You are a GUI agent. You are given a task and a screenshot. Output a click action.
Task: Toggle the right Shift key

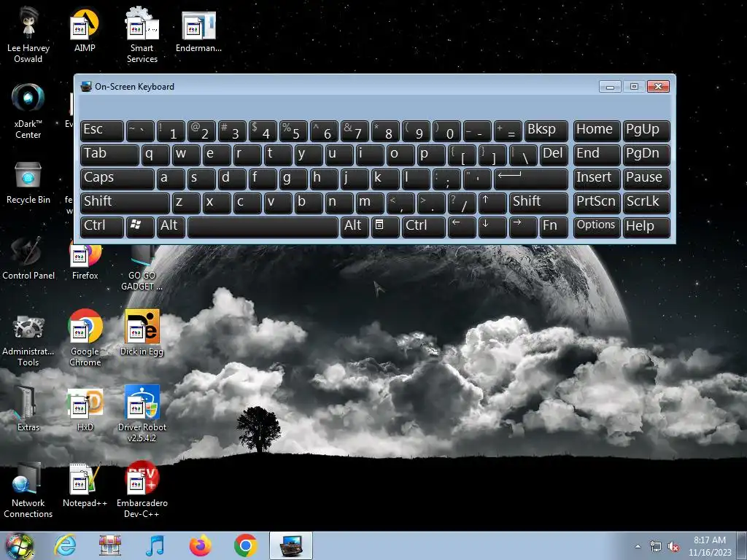point(538,203)
